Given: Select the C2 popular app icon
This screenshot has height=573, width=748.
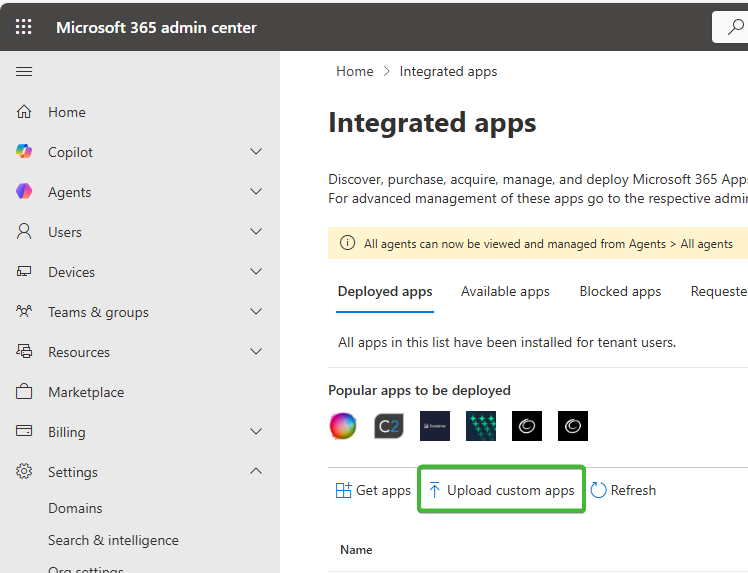Looking at the screenshot, I should (389, 426).
